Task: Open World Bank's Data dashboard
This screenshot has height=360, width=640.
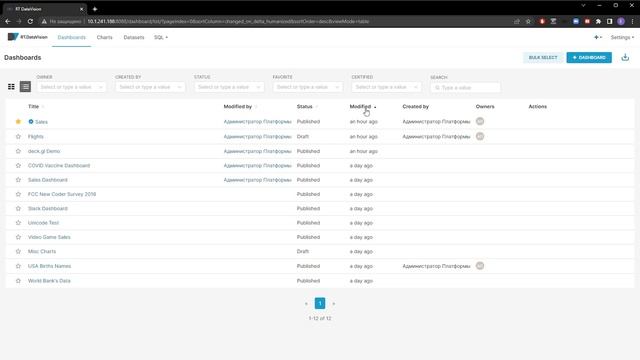Action: pyautogui.click(x=49, y=280)
